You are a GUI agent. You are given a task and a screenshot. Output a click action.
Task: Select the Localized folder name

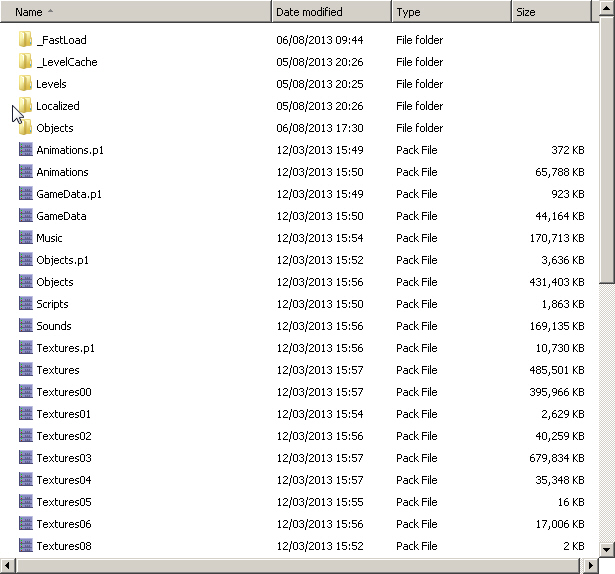click(58, 106)
